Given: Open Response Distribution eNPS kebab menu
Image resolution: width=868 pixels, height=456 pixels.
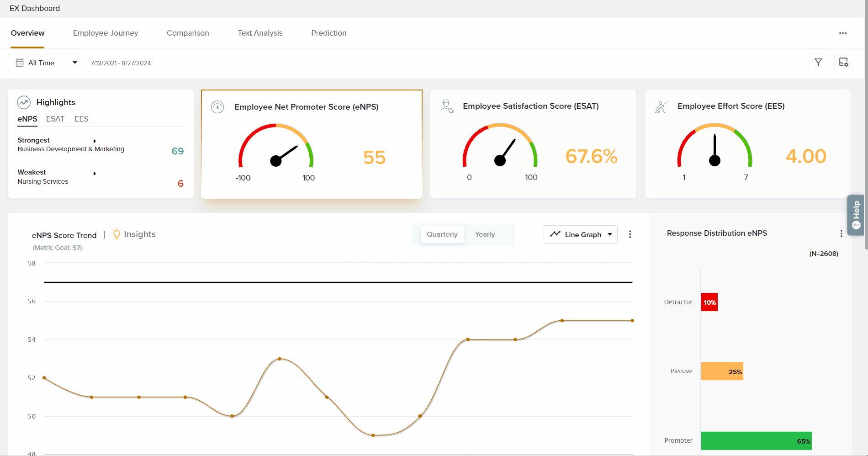Looking at the screenshot, I should coord(841,233).
